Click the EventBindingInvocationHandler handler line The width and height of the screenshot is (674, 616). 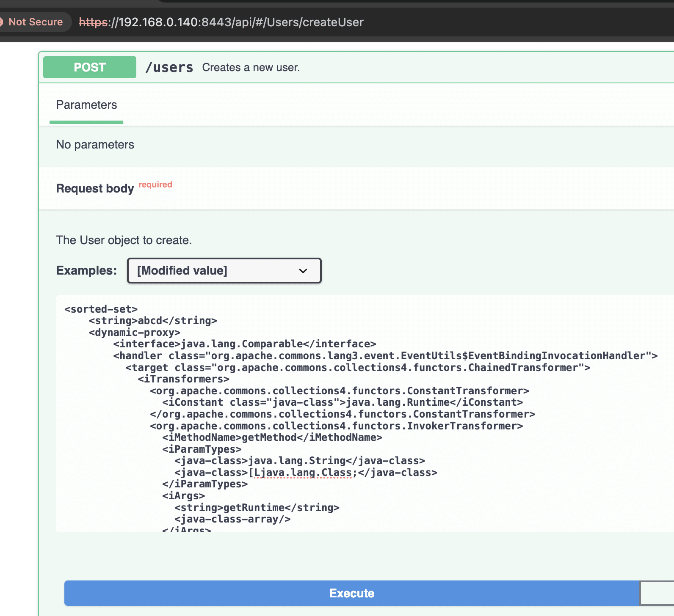385,356
